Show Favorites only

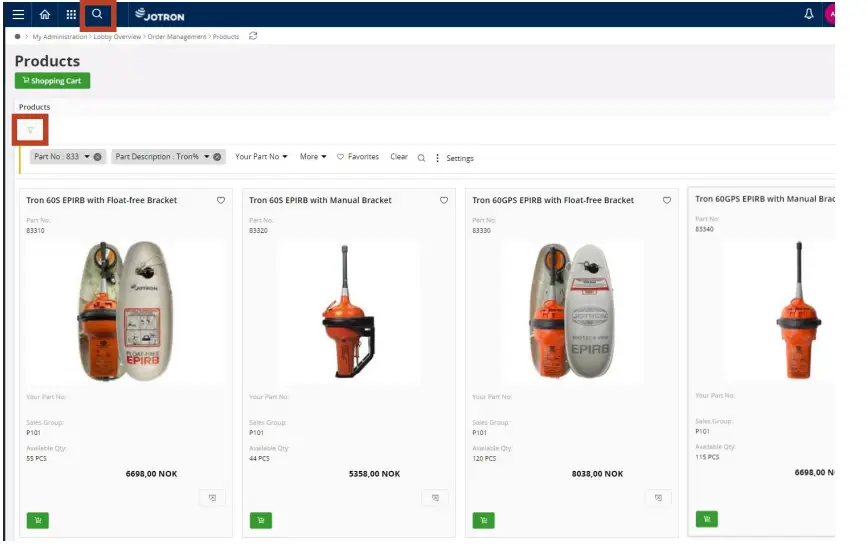pos(358,157)
